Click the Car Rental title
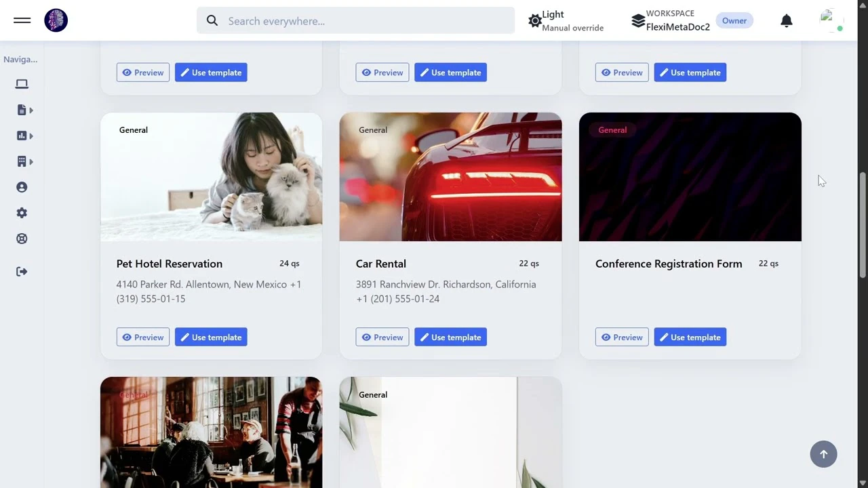The height and width of the screenshot is (488, 868). pos(381,264)
